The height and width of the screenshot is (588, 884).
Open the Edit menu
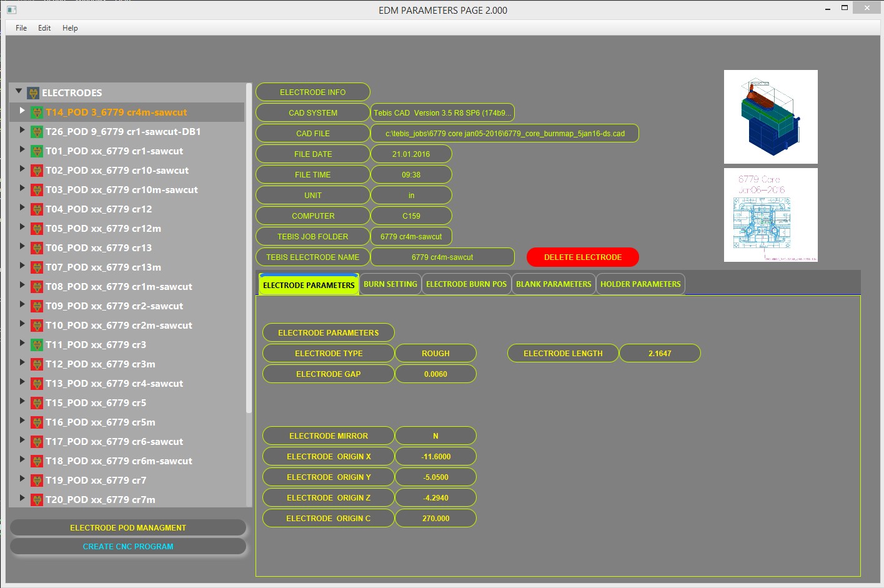(44, 28)
